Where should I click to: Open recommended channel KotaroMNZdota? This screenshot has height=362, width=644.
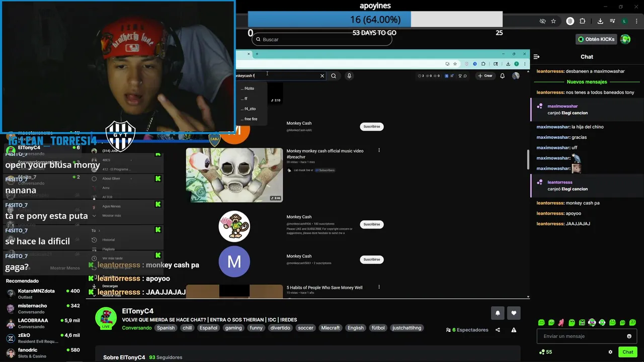pyautogui.click(x=42, y=294)
